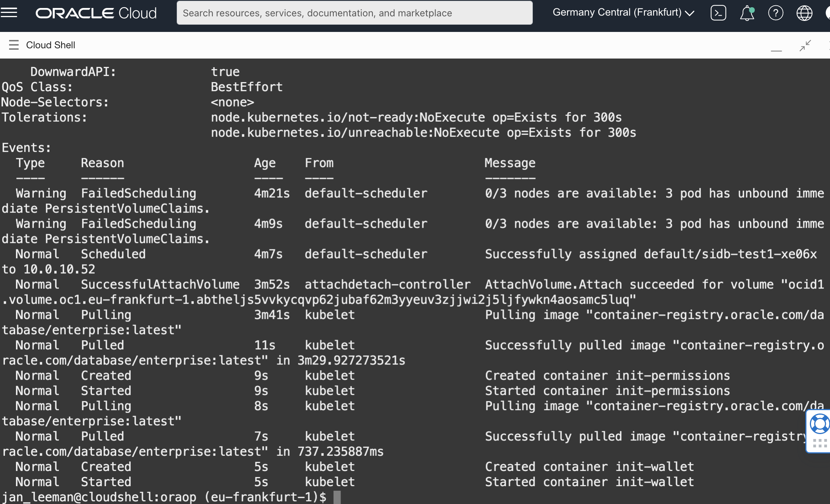The image size is (830, 504).
Task: Open the Help question mark menu
Action: [x=775, y=13]
